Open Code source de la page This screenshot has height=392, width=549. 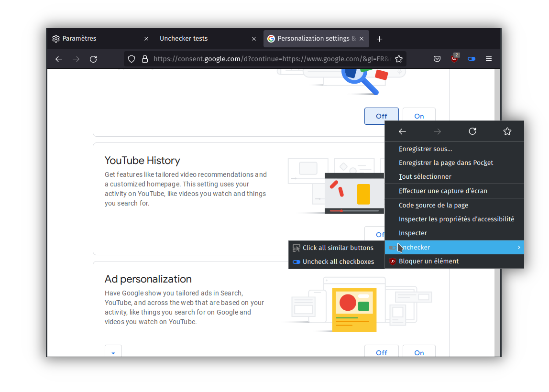coord(454,206)
